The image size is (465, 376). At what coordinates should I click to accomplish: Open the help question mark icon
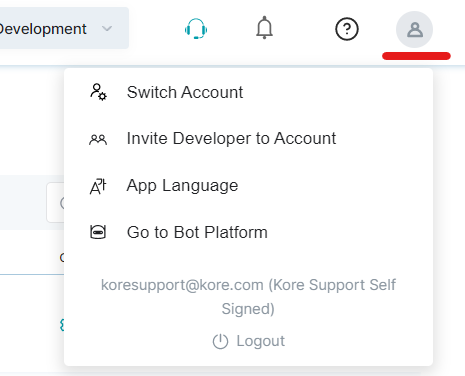347,29
